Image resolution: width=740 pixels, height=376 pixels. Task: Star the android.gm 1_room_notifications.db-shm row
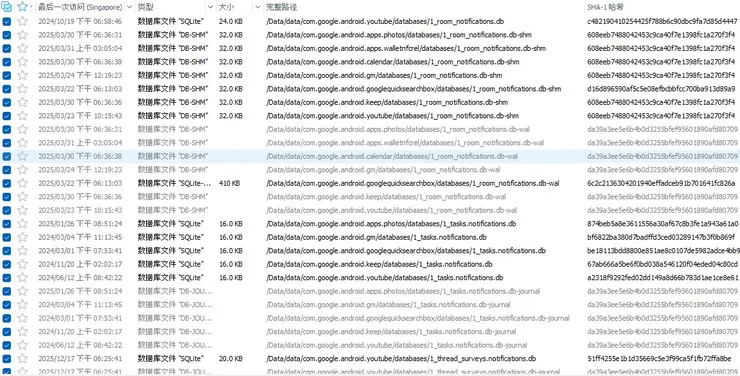pos(22,75)
